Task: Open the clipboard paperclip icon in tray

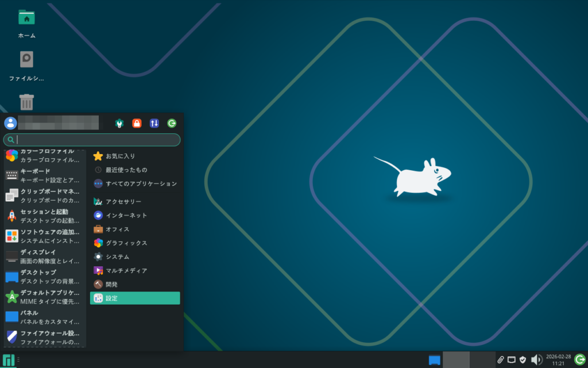Action: coord(500,360)
